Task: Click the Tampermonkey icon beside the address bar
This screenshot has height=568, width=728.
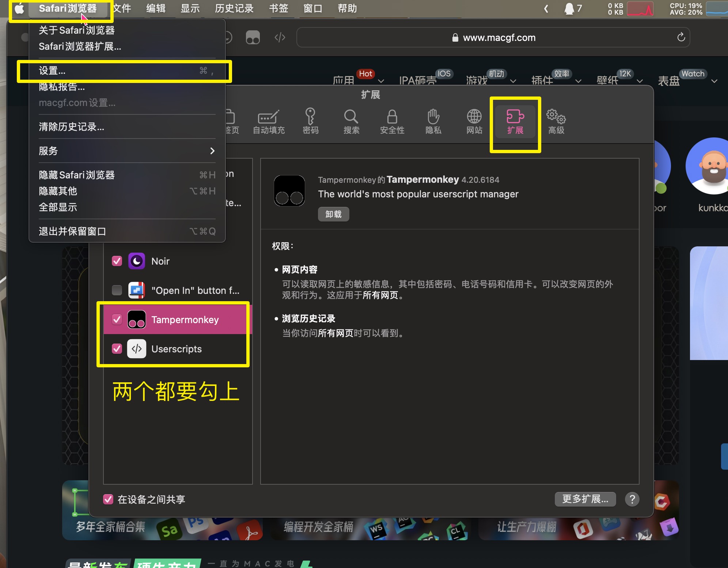Action: (x=253, y=37)
